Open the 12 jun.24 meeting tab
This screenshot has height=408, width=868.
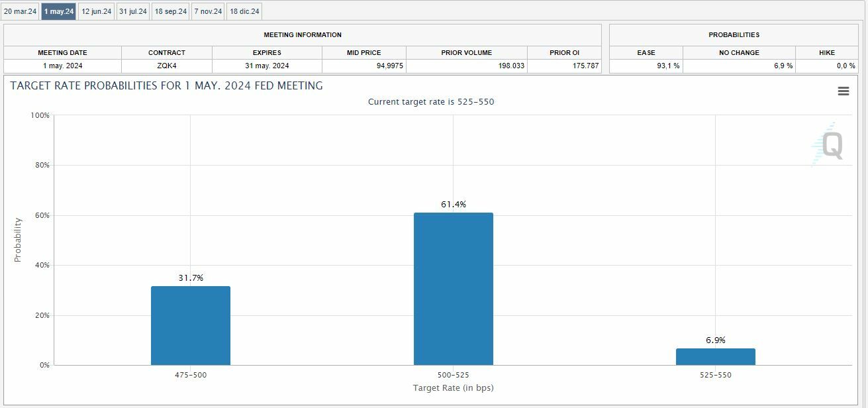[x=97, y=11]
